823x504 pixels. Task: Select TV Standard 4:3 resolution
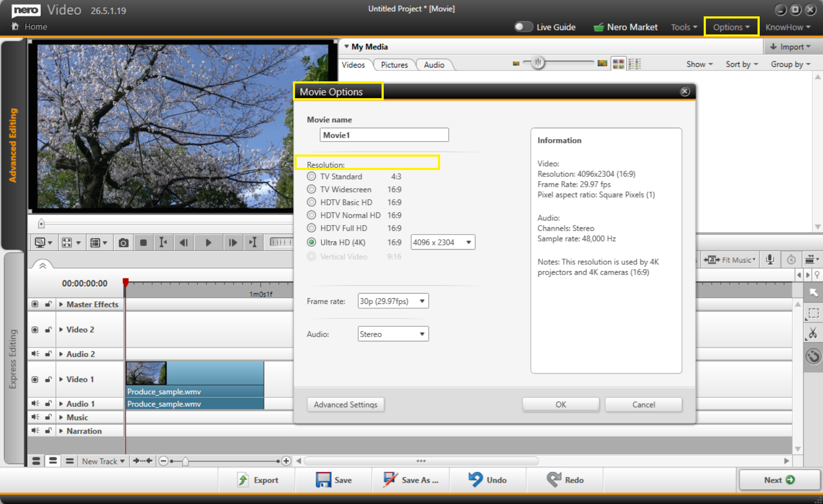[311, 176]
